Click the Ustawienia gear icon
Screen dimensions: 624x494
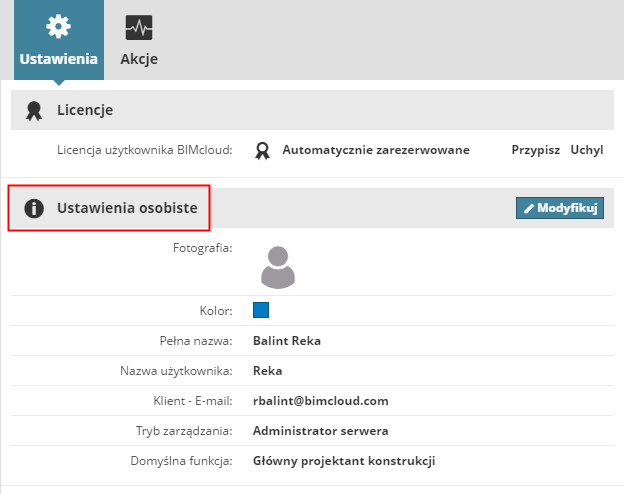pyautogui.click(x=59, y=26)
